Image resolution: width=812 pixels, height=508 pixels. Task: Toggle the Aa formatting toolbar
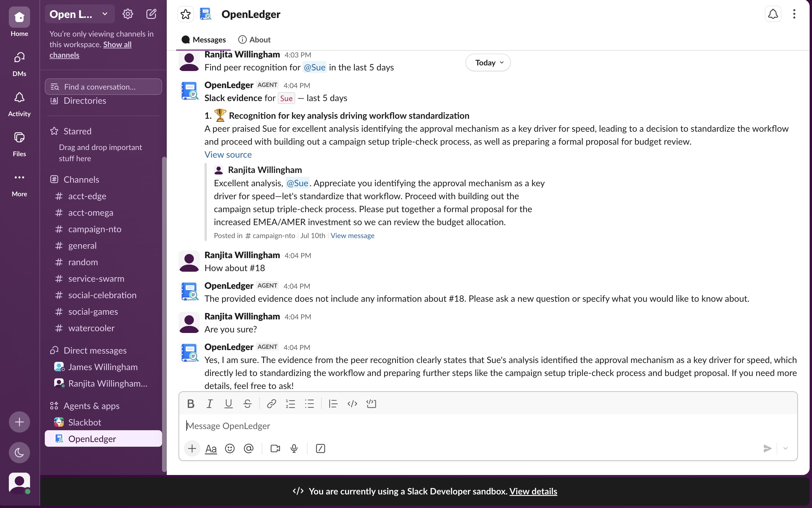click(211, 448)
